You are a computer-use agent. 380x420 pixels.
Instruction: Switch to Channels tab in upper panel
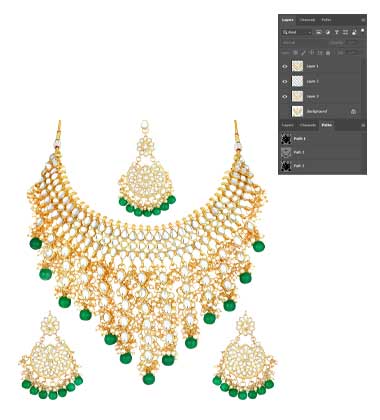[x=307, y=20]
